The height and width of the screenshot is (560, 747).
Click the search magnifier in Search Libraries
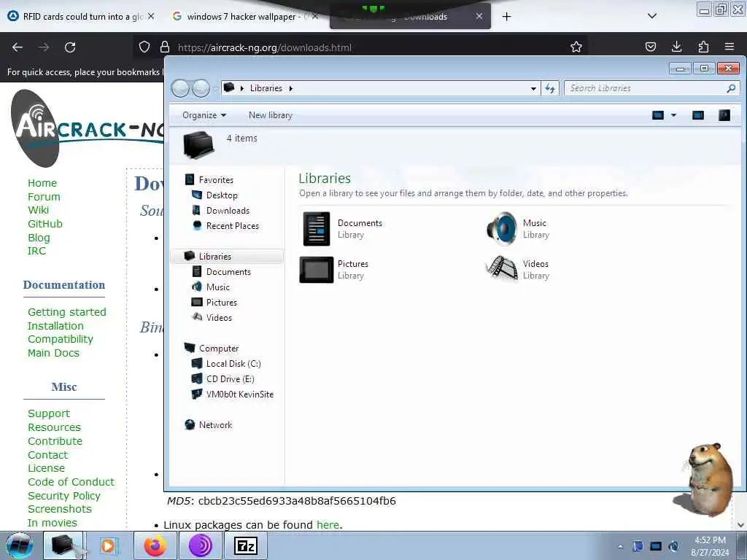pos(731,88)
